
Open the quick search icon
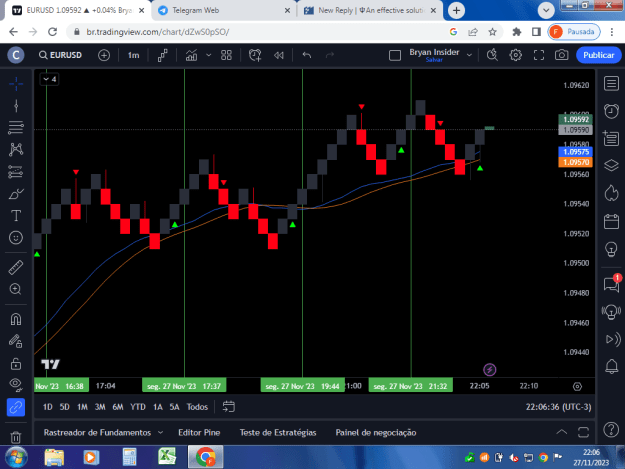pyautogui.click(x=492, y=55)
